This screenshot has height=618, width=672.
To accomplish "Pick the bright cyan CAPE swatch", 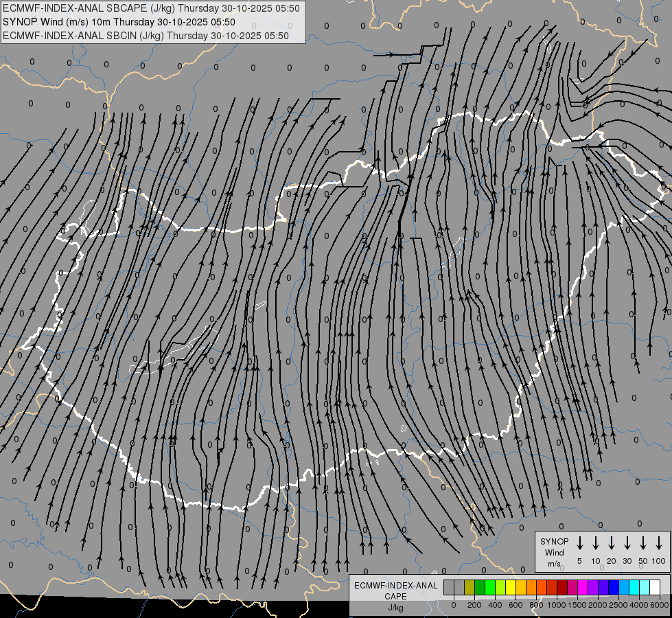I will (634, 588).
